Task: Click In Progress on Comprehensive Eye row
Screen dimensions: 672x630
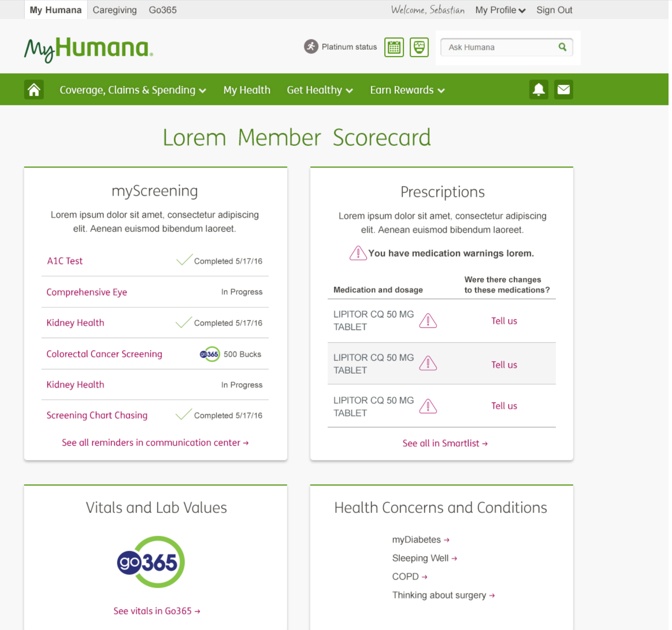Action: pos(242,292)
